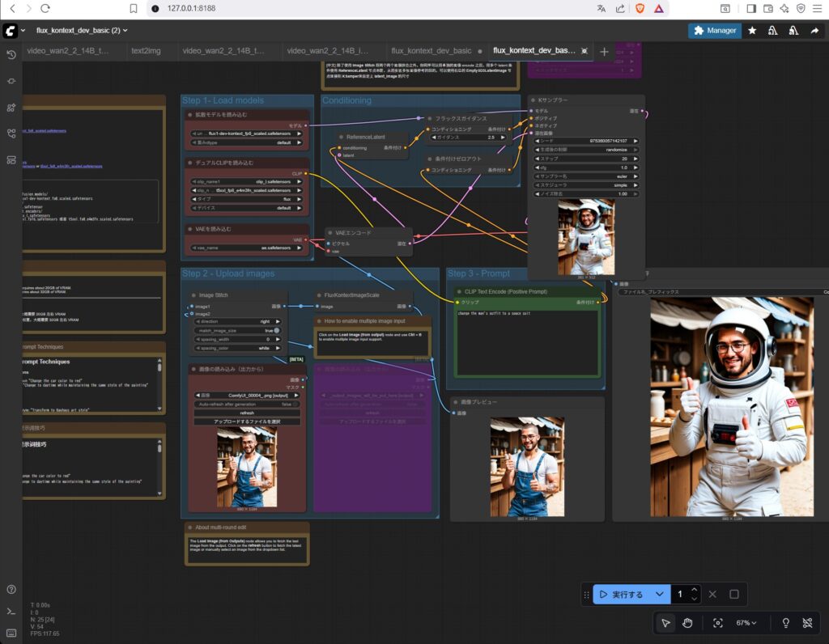
Task: Click the lightbulb focus mode icon
Action: pyautogui.click(x=784, y=623)
